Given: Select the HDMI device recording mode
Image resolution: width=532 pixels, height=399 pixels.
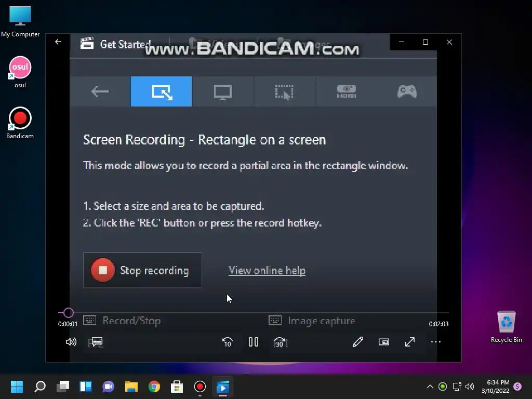Looking at the screenshot, I should pos(346,91).
